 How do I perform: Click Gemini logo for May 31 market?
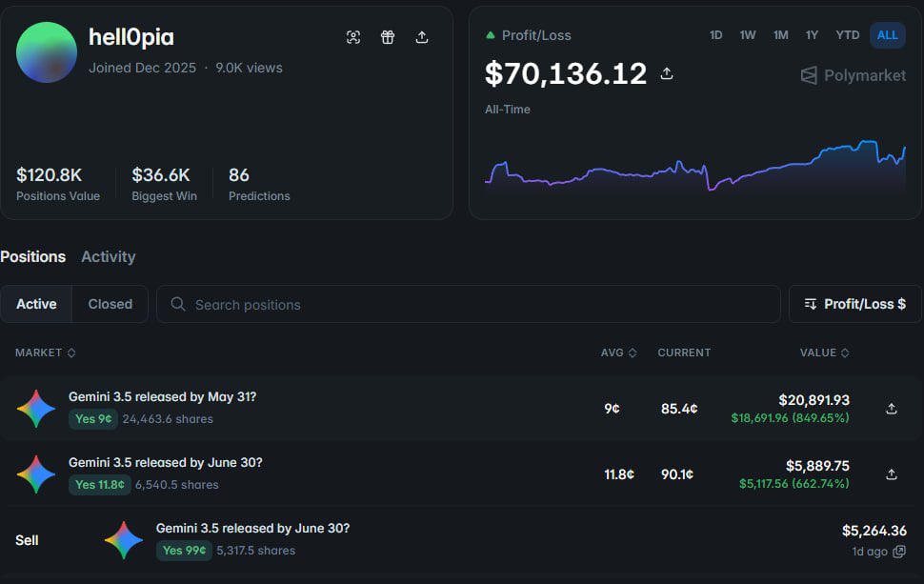click(36, 409)
